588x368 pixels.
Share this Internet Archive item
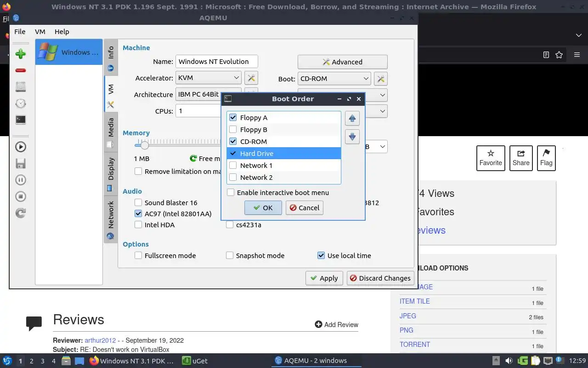tap(521, 158)
